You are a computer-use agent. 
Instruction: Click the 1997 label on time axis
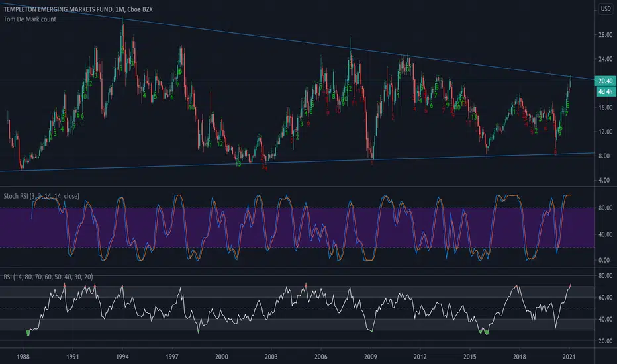(x=171, y=357)
